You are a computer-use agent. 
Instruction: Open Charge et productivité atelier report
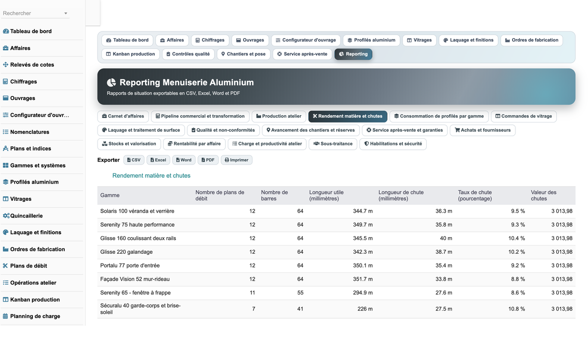coord(267,144)
